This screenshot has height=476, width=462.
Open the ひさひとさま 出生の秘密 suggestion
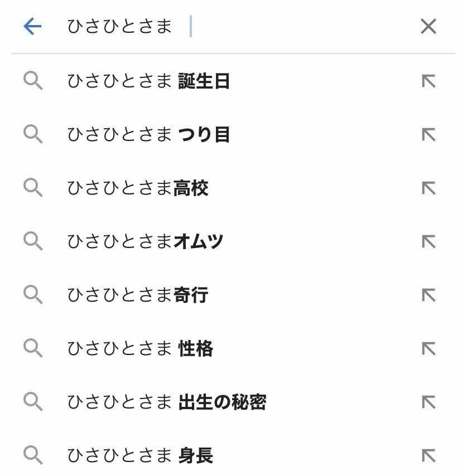point(166,402)
